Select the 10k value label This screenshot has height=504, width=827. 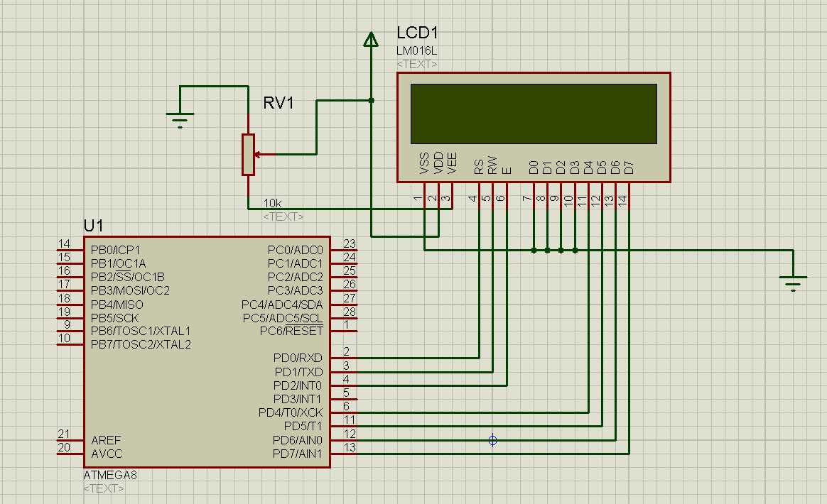(272, 203)
